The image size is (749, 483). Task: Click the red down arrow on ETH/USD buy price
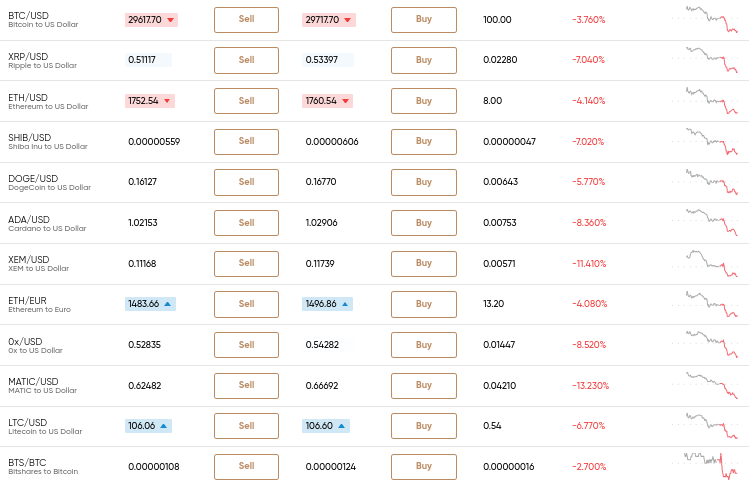tap(345, 101)
